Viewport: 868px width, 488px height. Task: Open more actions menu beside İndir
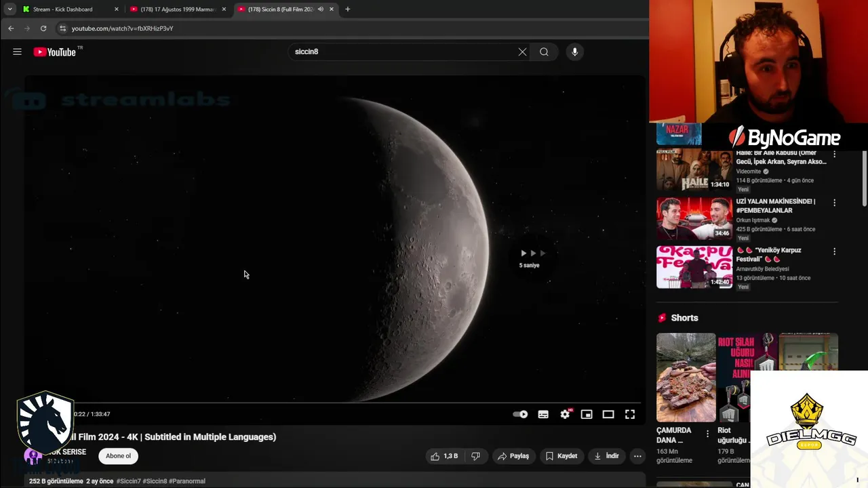point(637,456)
